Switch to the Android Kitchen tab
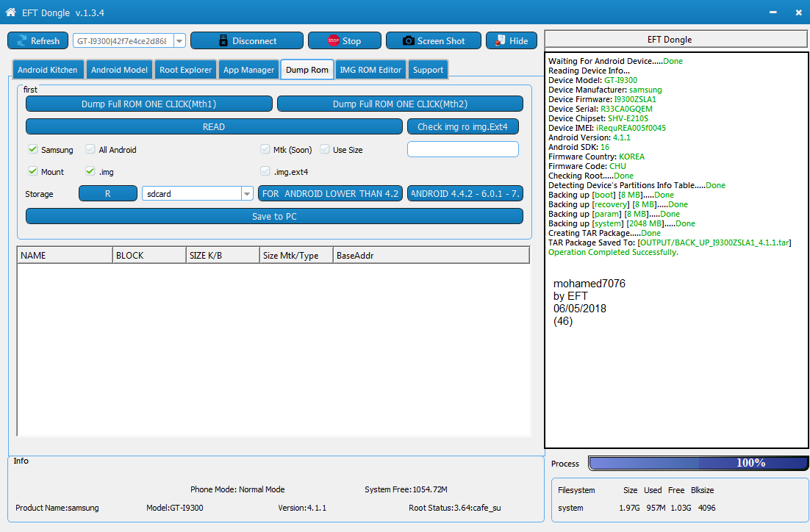Screen dimensions: 810x532 coord(48,70)
